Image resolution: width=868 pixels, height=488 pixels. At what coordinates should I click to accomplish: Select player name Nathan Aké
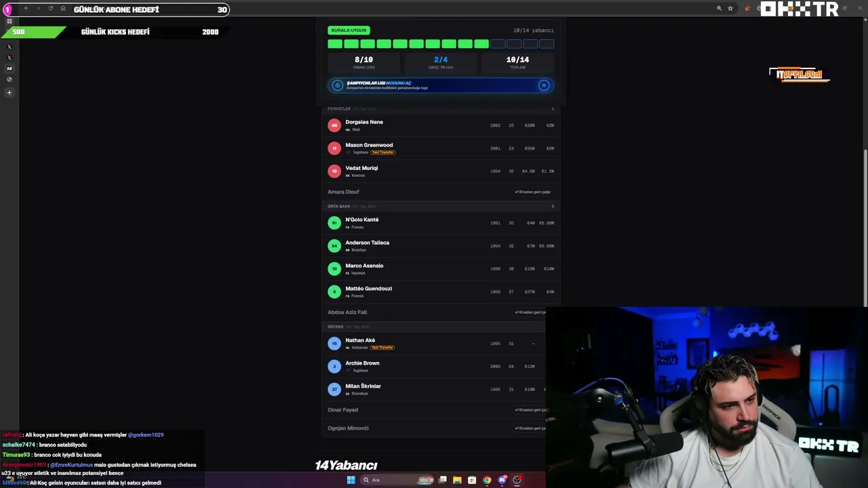360,340
